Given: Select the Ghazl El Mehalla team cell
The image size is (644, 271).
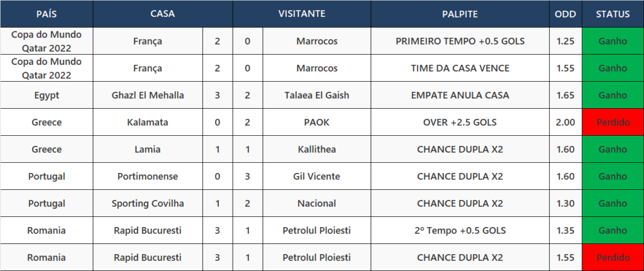Looking at the screenshot, I should tap(148, 96).
